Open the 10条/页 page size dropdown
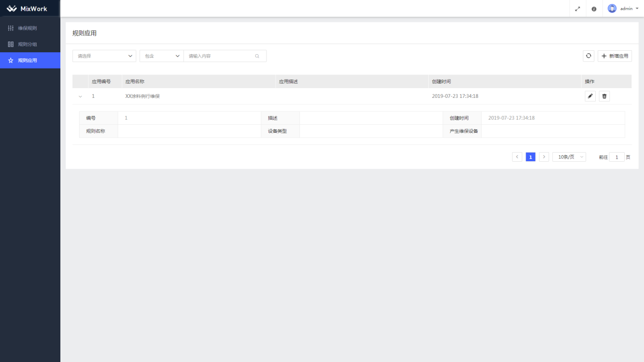 [569, 157]
